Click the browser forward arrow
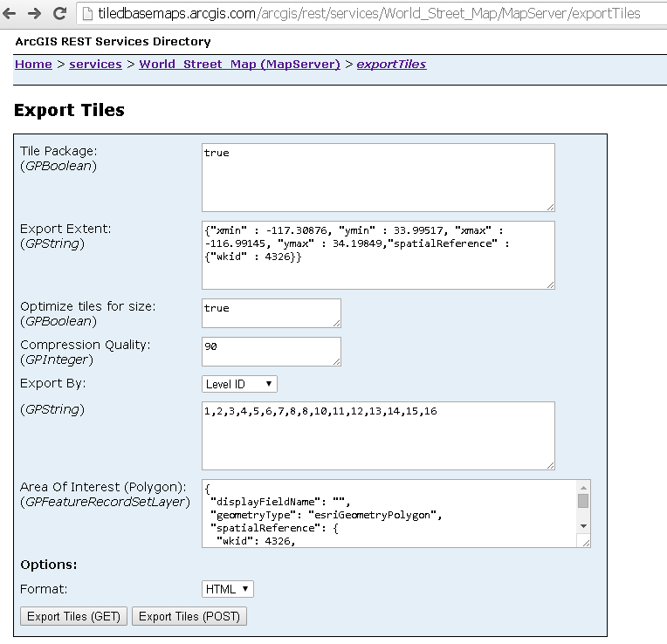The height and width of the screenshot is (644, 667). 34,14
